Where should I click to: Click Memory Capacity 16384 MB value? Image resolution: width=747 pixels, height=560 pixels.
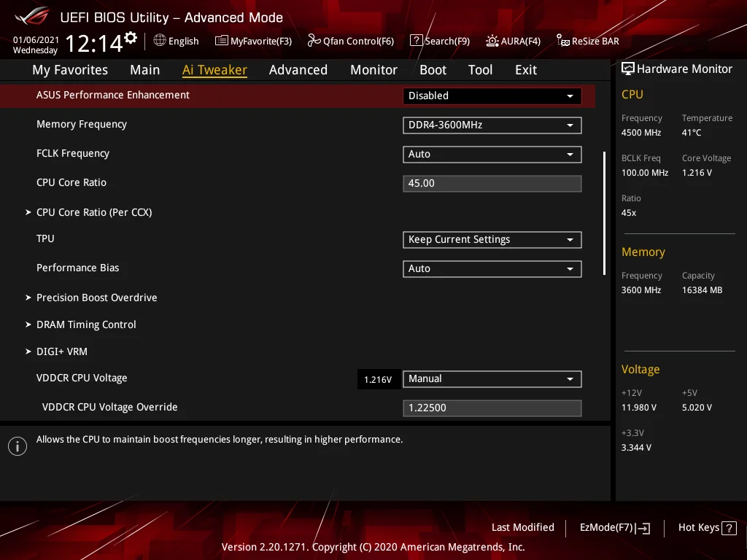703,290
